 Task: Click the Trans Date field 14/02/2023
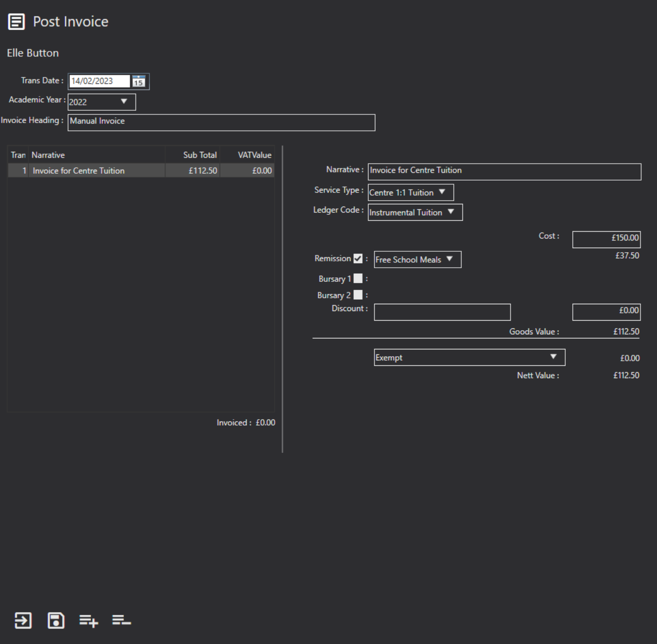(99, 81)
